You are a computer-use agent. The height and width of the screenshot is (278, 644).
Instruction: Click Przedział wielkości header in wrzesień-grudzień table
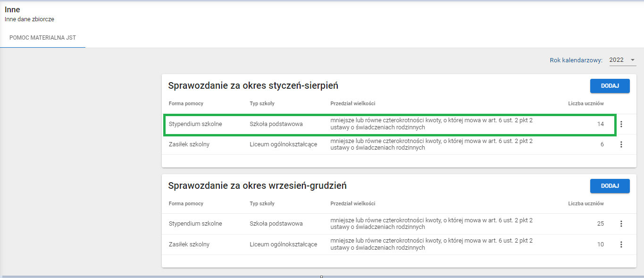pos(352,203)
